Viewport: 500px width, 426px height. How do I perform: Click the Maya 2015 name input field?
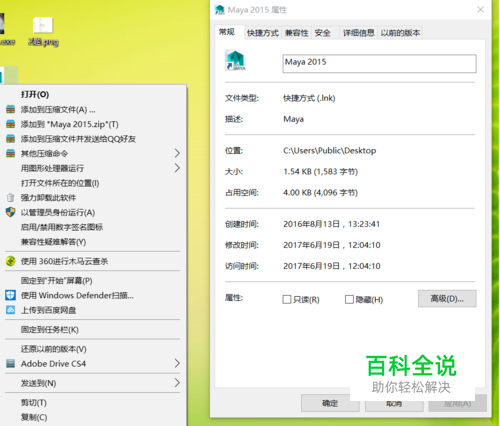pyautogui.click(x=379, y=63)
